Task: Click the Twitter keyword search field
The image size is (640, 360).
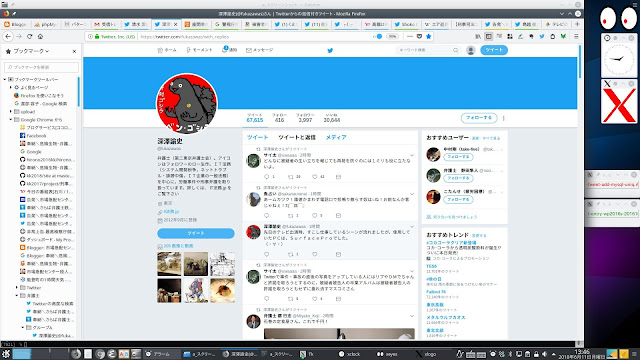Action: (428, 50)
